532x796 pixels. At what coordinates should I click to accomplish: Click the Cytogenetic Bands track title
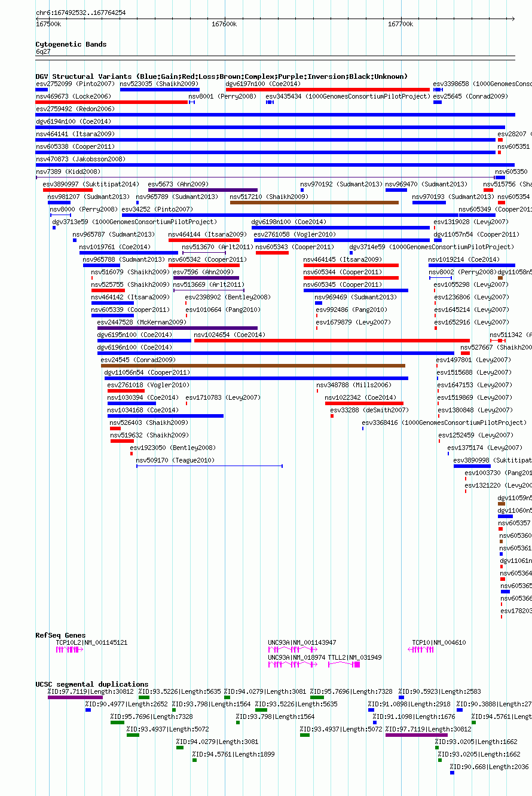click(x=71, y=44)
